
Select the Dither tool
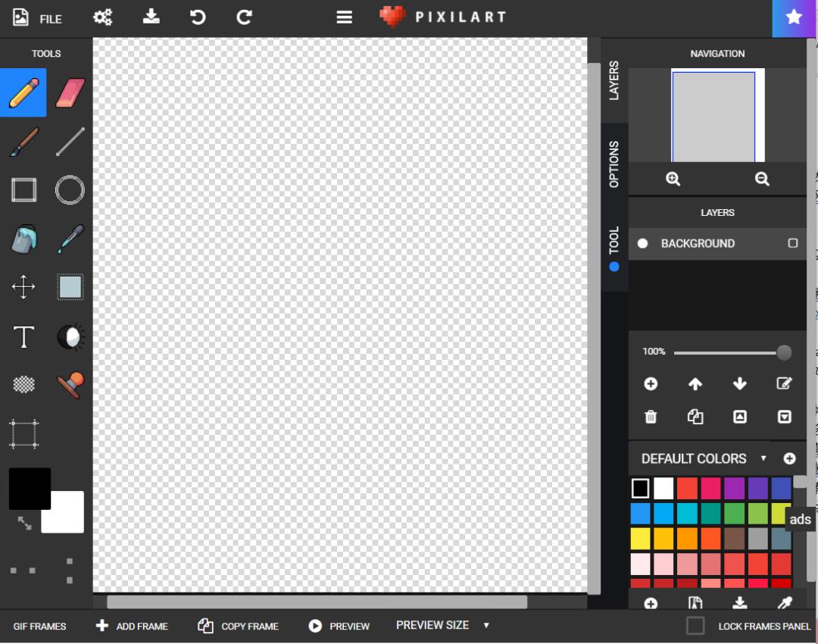tap(23, 385)
